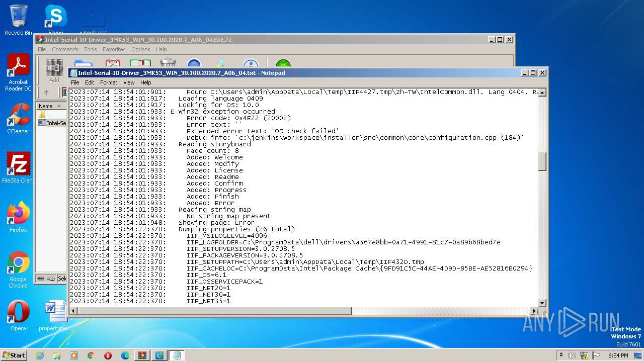Open Notepad File menu

pos(75,82)
